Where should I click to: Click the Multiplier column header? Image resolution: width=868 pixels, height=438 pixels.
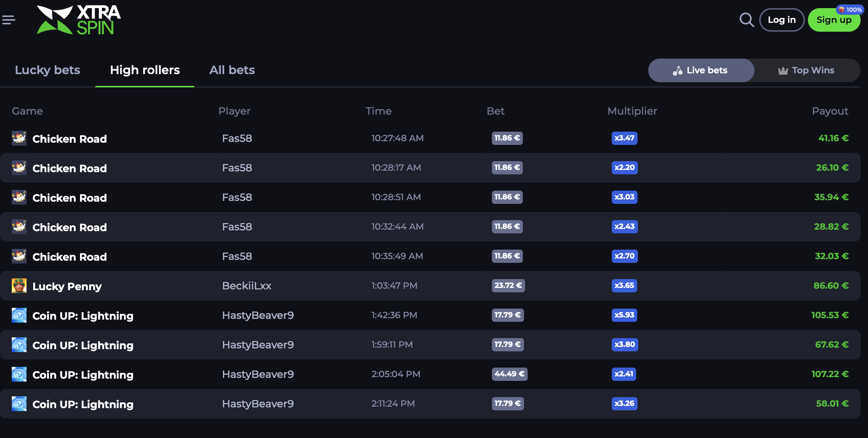click(x=632, y=111)
